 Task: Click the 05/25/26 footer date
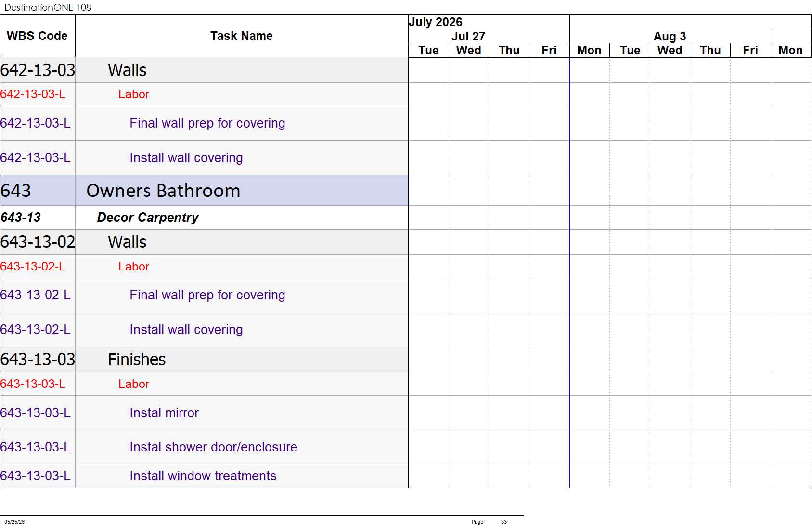14,522
